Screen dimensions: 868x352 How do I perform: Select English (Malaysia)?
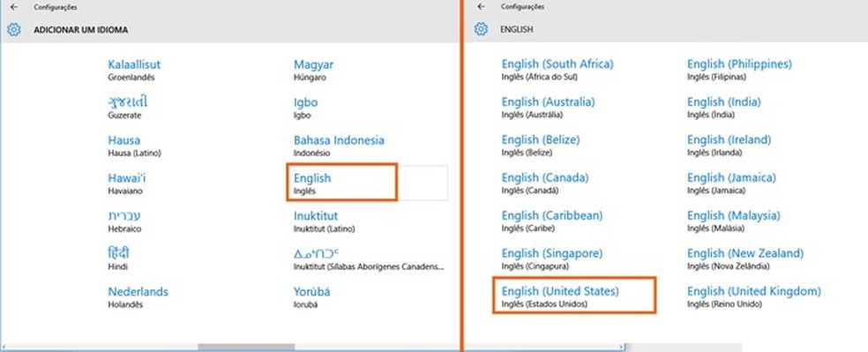[734, 222]
